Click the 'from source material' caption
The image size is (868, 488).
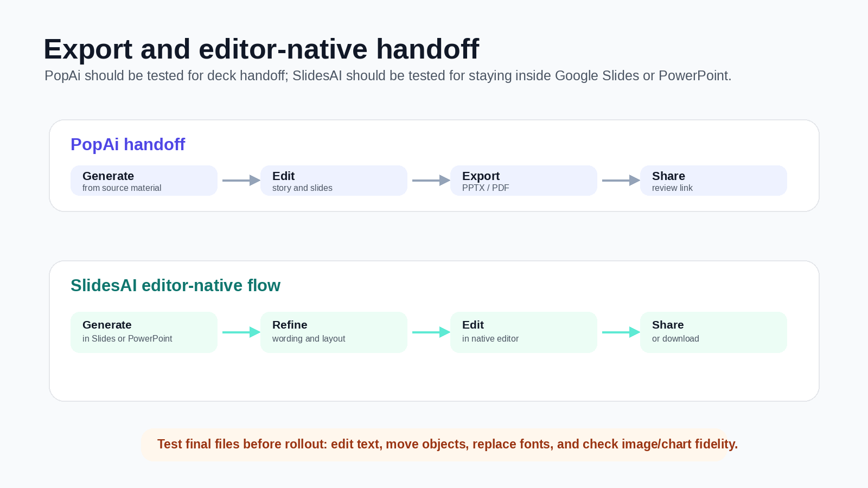(122, 188)
